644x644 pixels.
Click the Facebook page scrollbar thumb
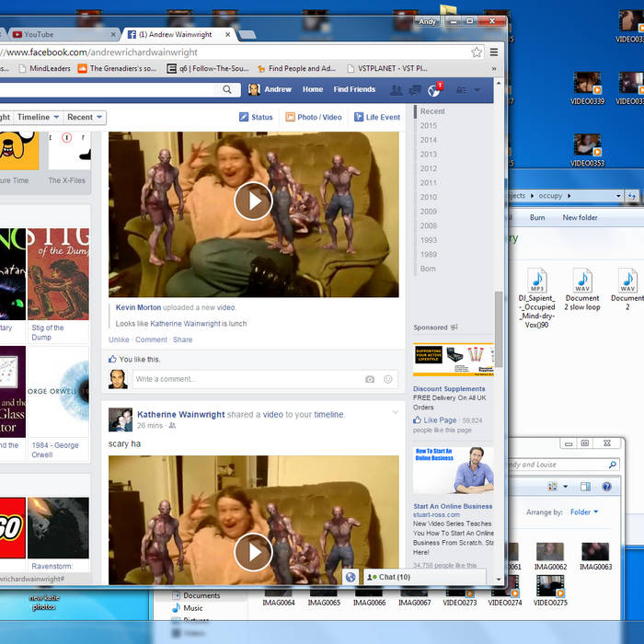coord(499,328)
